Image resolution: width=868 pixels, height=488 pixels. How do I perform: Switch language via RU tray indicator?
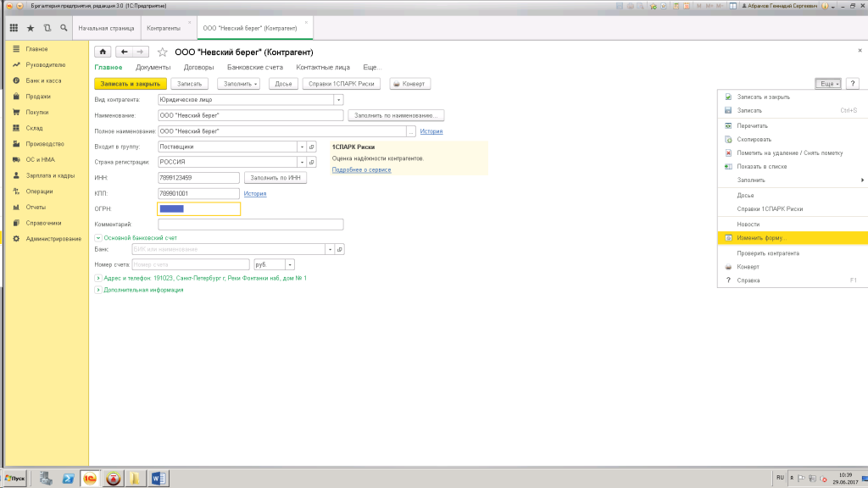click(x=780, y=478)
